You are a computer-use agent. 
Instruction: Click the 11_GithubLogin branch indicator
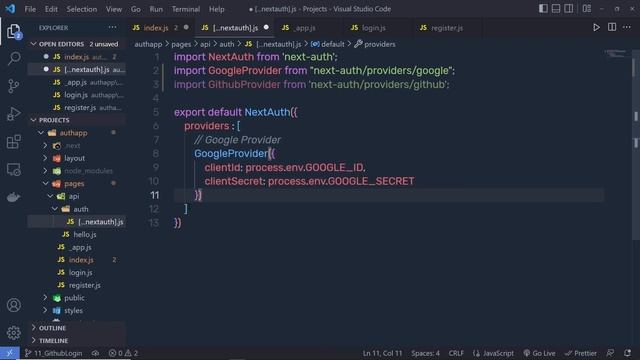[53, 353]
